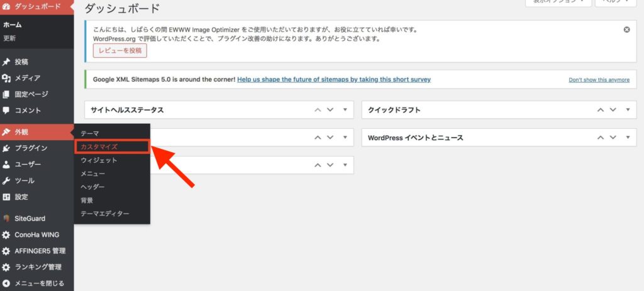Toggle the サイトヘルスステータス panel triangle

tap(345, 109)
